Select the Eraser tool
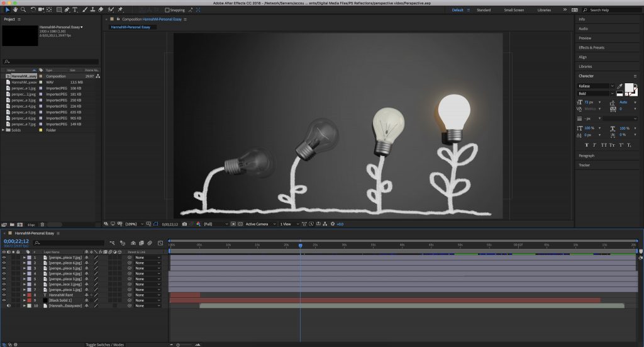This screenshot has height=347, width=644. (102, 10)
